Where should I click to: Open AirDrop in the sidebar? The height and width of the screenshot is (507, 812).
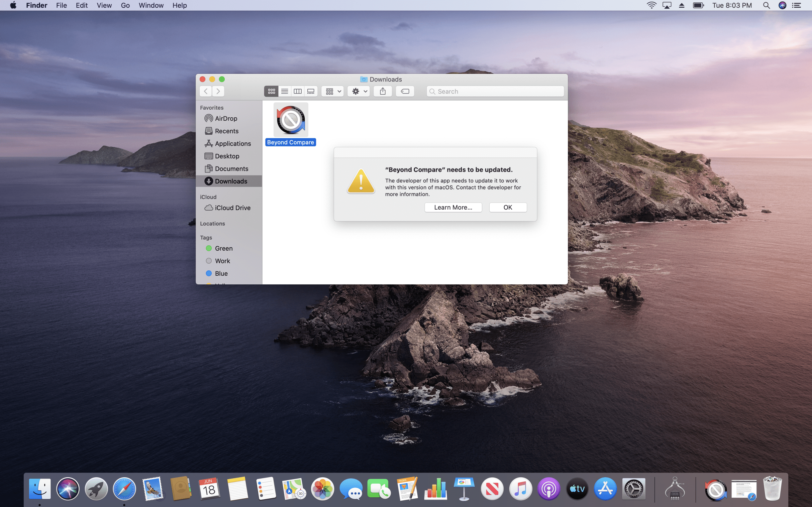(x=226, y=118)
